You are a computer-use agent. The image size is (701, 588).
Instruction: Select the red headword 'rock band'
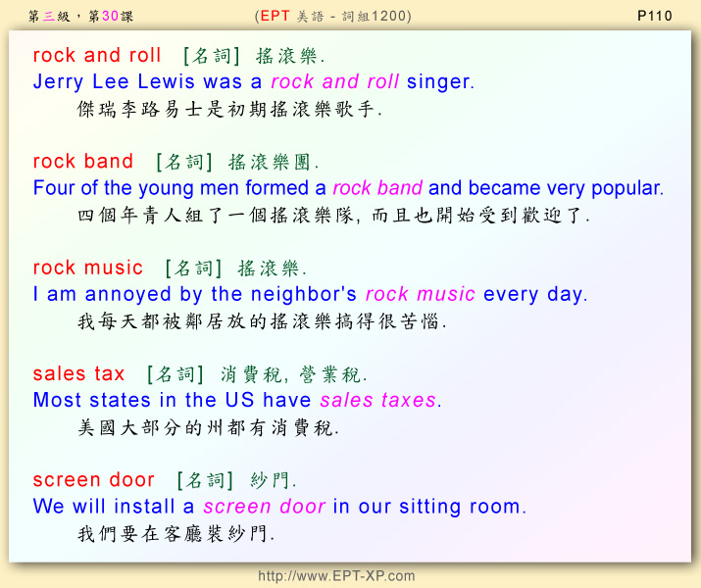pyautogui.click(x=83, y=162)
